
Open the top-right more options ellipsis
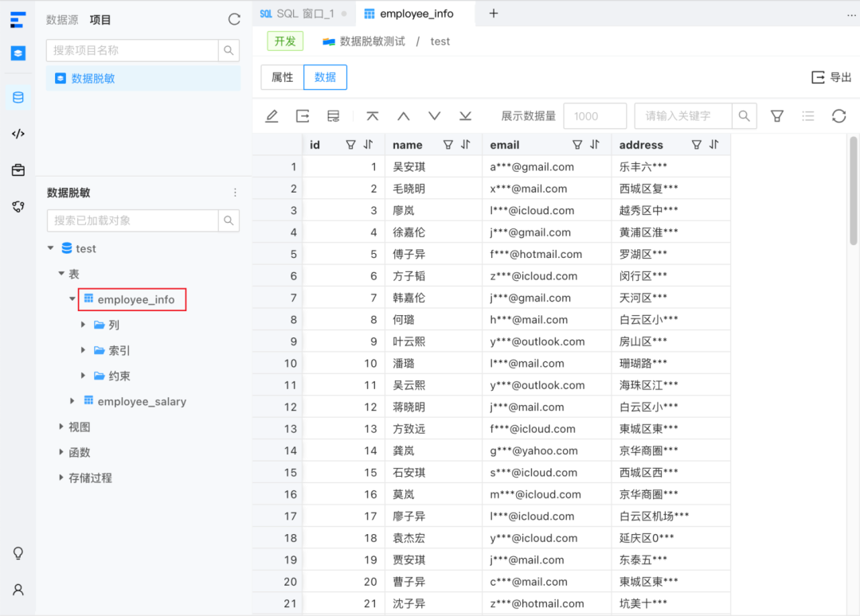coord(851,16)
